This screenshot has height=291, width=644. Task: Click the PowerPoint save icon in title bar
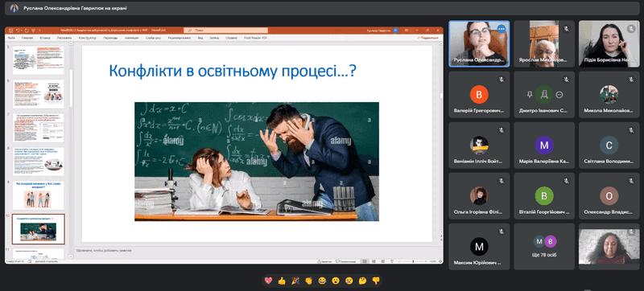click(x=10, y=31)
